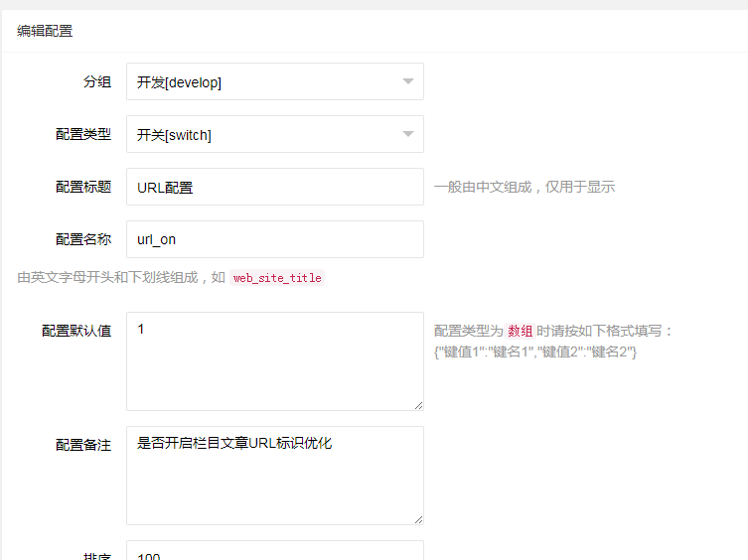Click inside the 配置备注 text area
Screen dimensions: 748x560
[274, 476]
